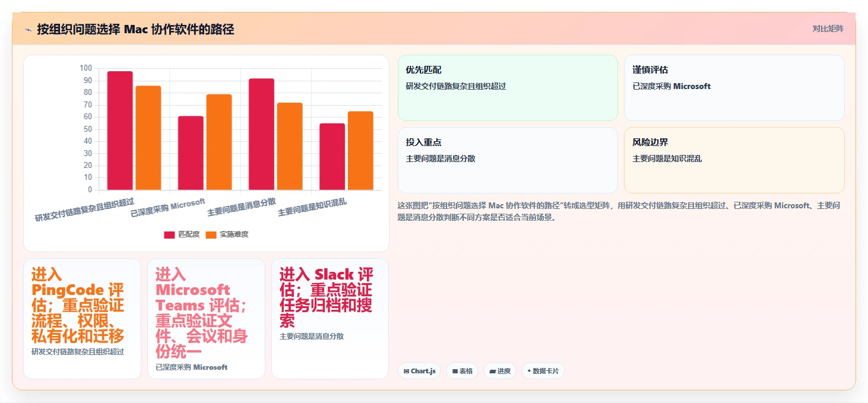Click the y-axis value 0
The width and height of the screenshot is (868, 403).
[90, 190]
